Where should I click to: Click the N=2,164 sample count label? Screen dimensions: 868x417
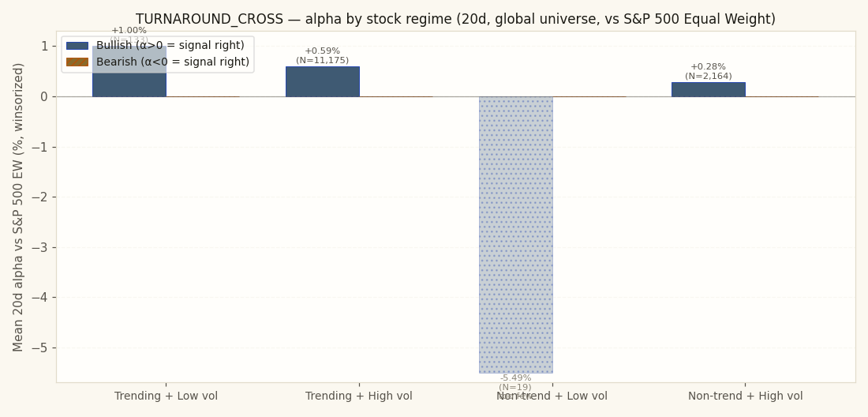click(x=708, y=76)
